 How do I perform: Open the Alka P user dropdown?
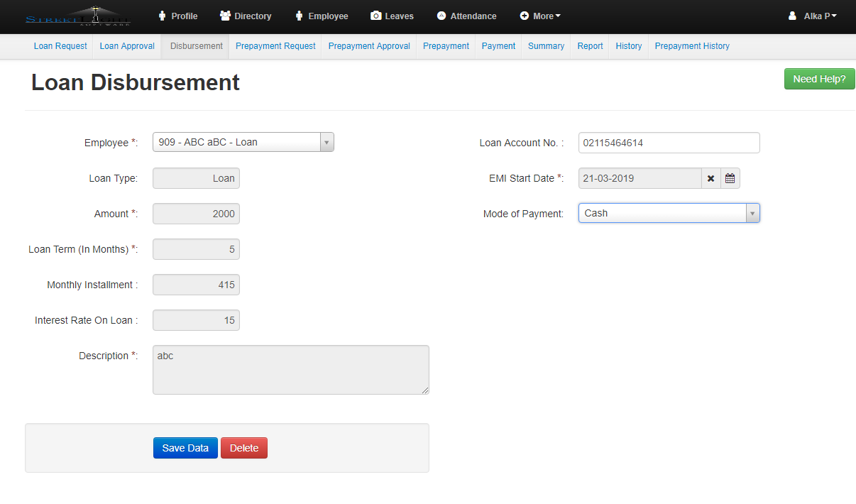[813, 16]
